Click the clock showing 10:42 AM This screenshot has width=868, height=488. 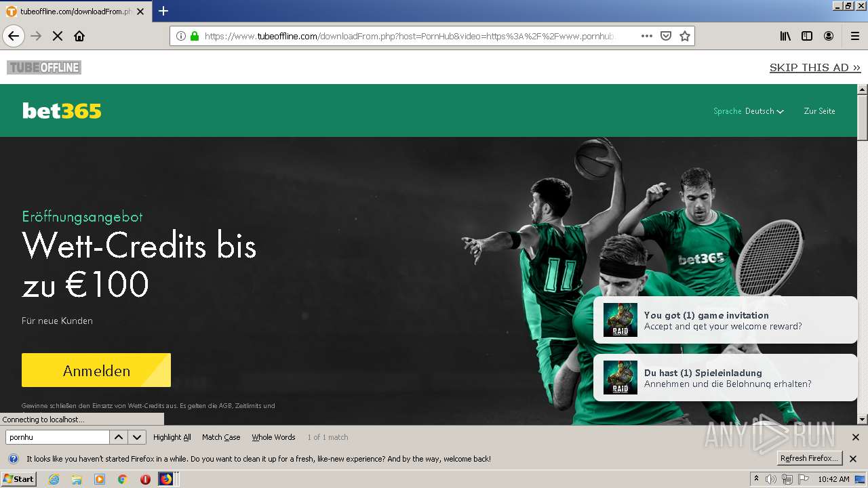[833, 479]
